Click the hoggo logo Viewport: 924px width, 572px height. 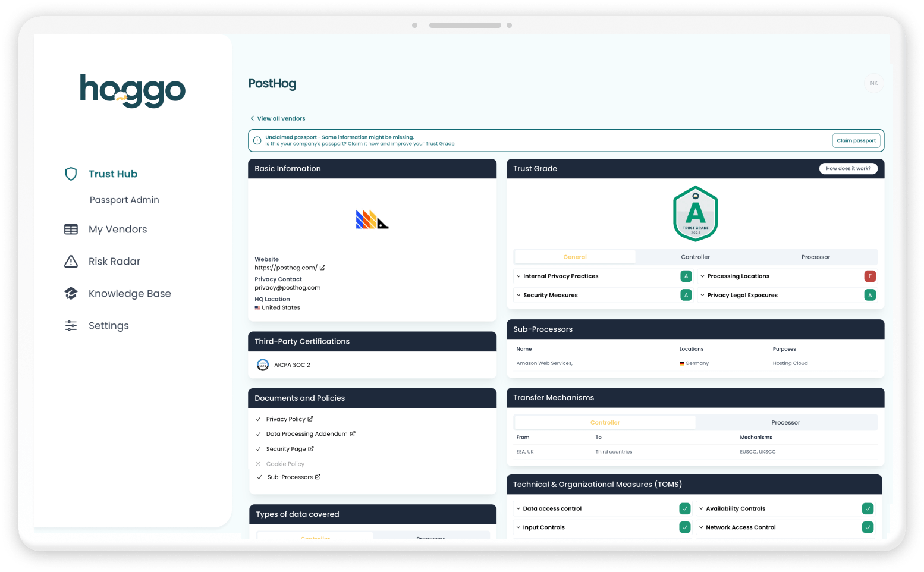[x=133, y=90]
